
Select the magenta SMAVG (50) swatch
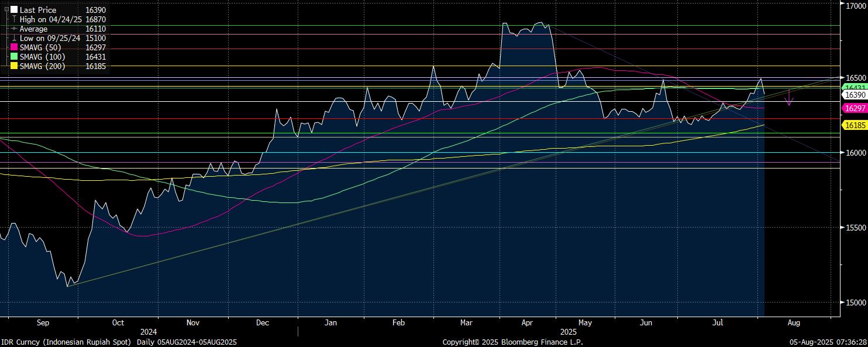14,48
